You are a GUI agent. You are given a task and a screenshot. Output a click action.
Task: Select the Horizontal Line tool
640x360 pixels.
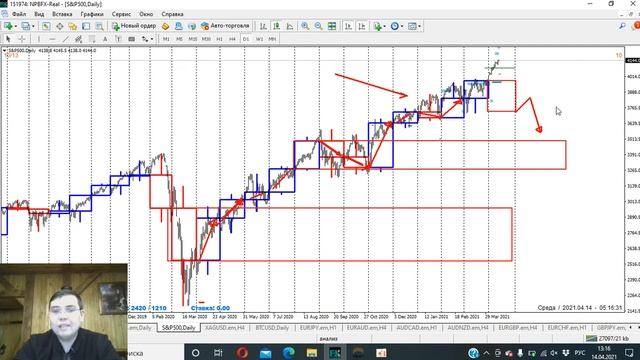[52, 39]
